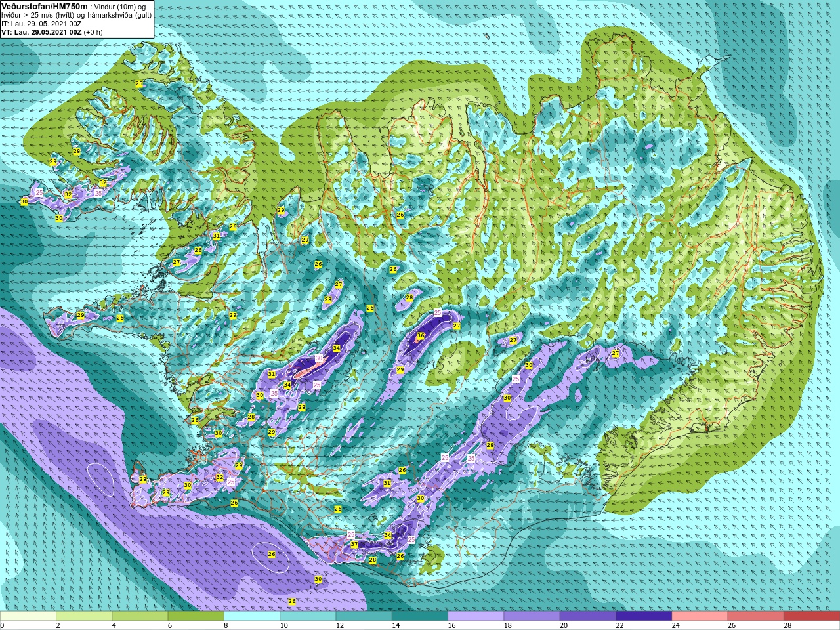Select the violet 20–22 legend color band
Viewport: 840px width, 630px height.
(587, 616)
